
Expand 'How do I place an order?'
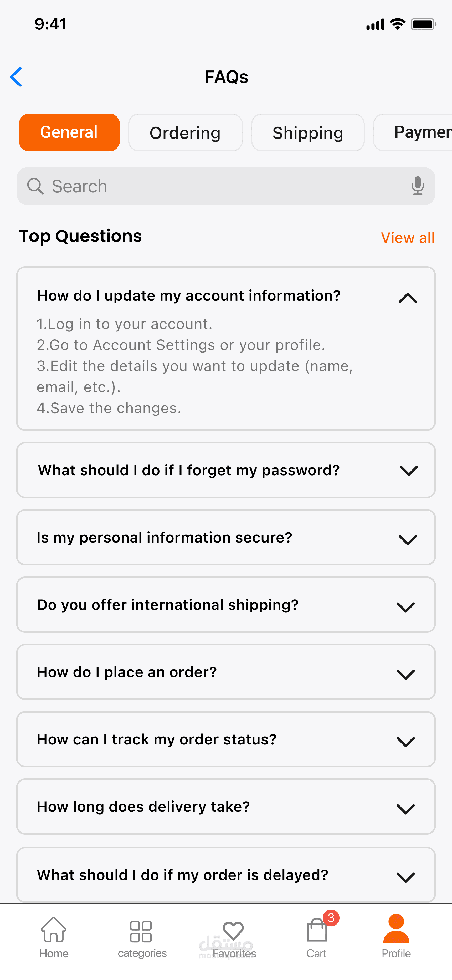pyautogui.click(x=405, y=674)
